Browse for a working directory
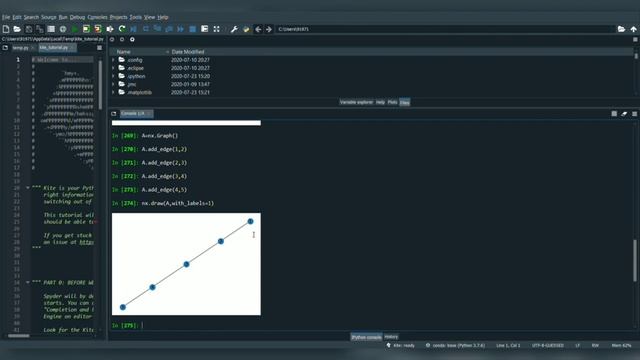Screen dimensions: 640x360 tap(621, 29)
